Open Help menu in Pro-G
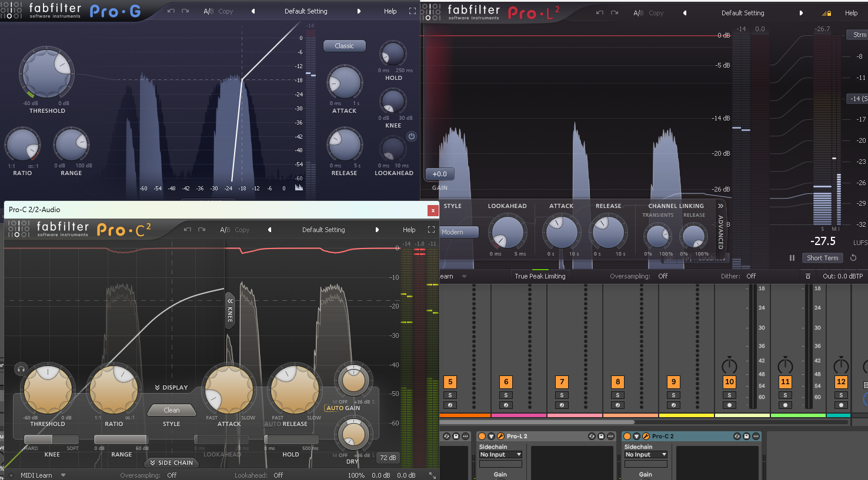The image size is (868, 480). [x=390, y=11]
